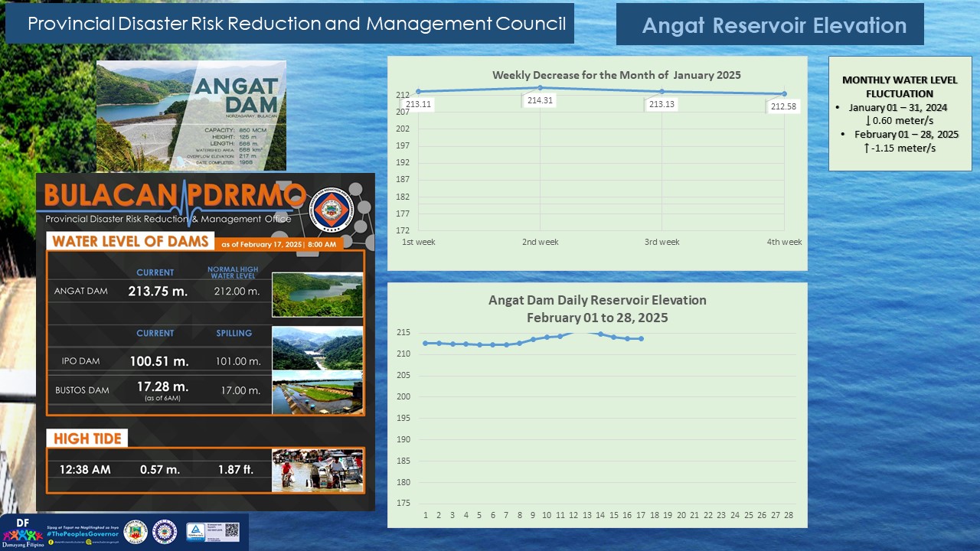Click the day 1 data point on daily chart

pyautogui.click(x=425, y=343)
